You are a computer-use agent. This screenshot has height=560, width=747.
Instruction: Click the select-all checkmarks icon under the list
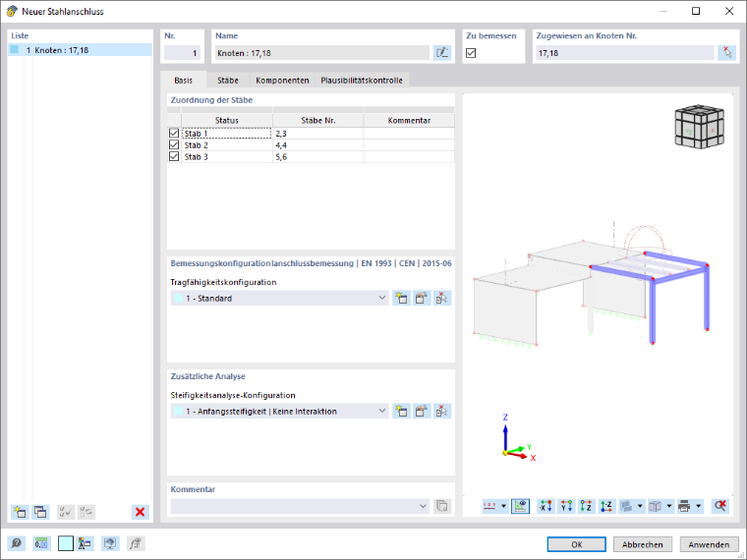pyautogui.click(x=66, y=512)
